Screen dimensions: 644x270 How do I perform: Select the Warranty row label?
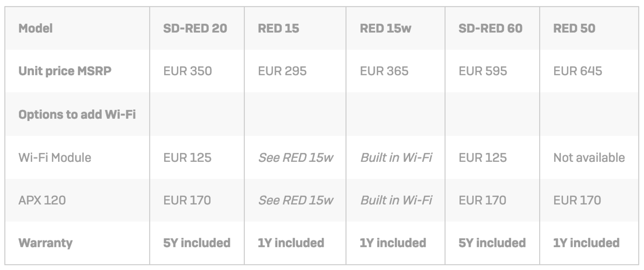tap(46, 243)
